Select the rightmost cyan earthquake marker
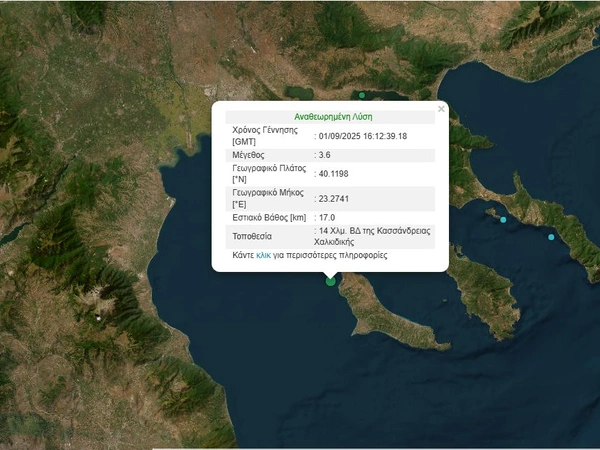This screenshot has height=450, width=600. tap(550, 237)
